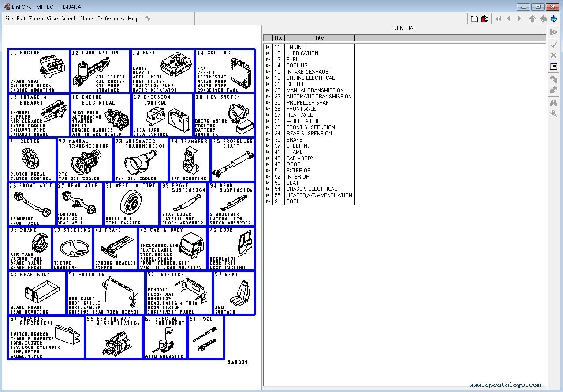
Task: Expand the CAB & BODY row triangle
Action: click(268, 158)
